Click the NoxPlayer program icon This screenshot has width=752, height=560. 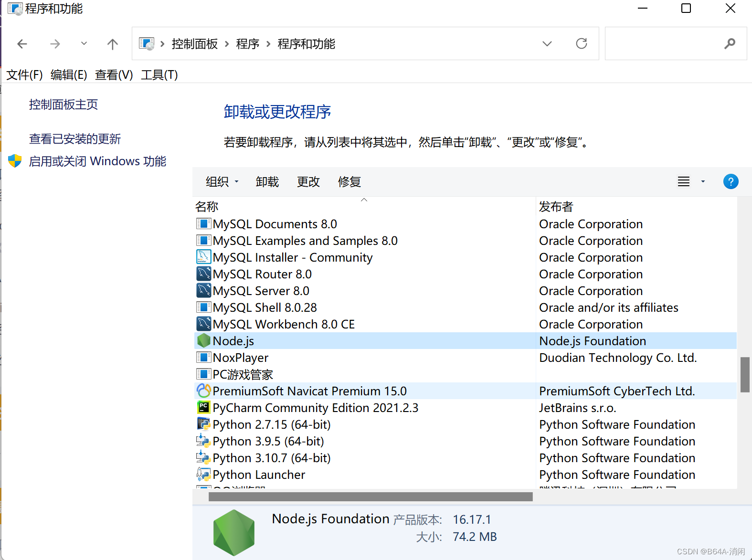click(x=203, y=358)
